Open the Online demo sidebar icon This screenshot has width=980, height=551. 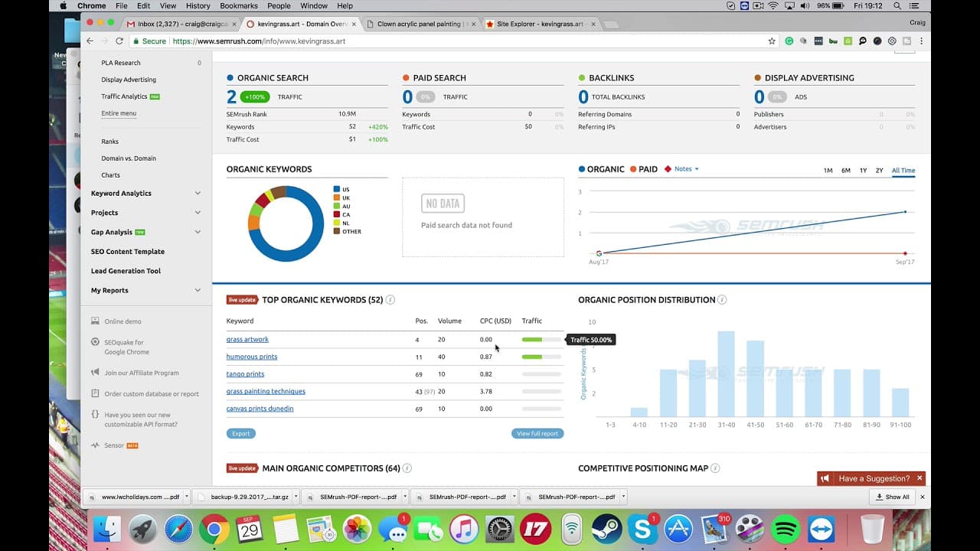[95, 321]
